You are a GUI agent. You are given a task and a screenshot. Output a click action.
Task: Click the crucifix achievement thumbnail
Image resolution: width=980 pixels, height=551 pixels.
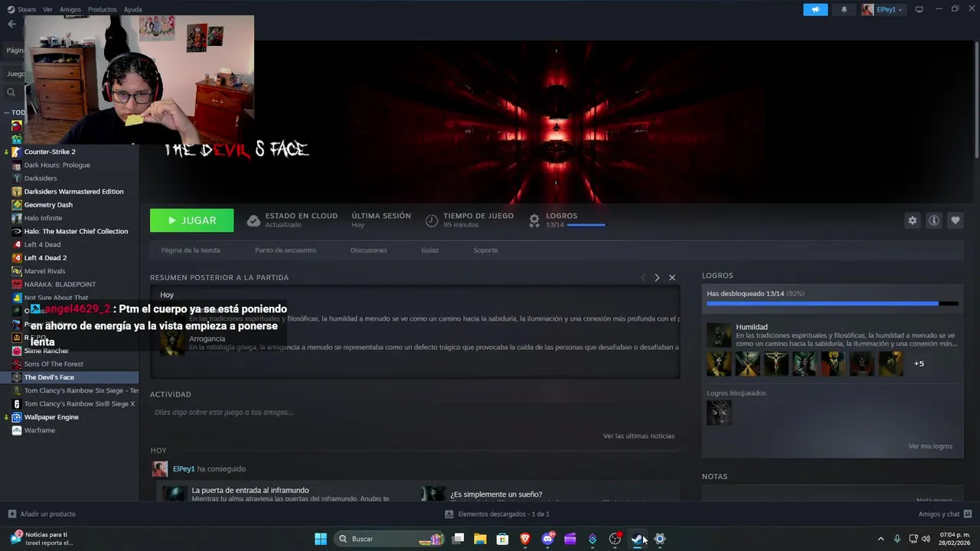click(x=776, y=364)
